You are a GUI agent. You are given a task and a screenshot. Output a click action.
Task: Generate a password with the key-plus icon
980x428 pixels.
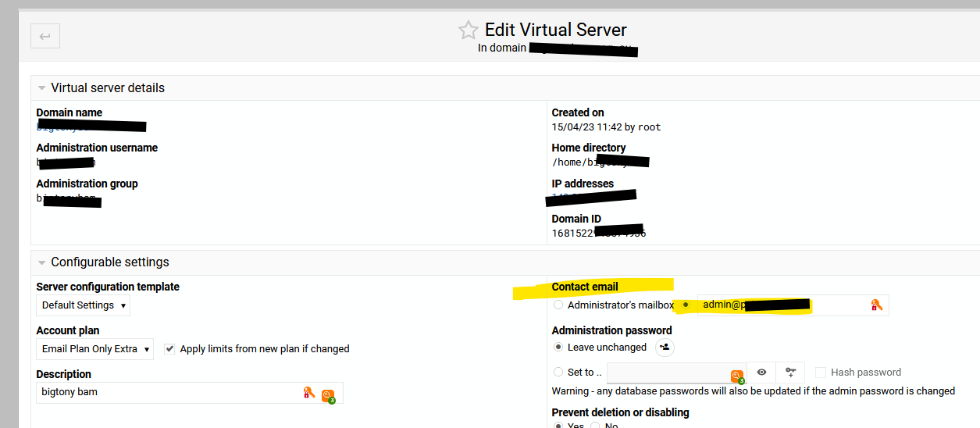790,373
